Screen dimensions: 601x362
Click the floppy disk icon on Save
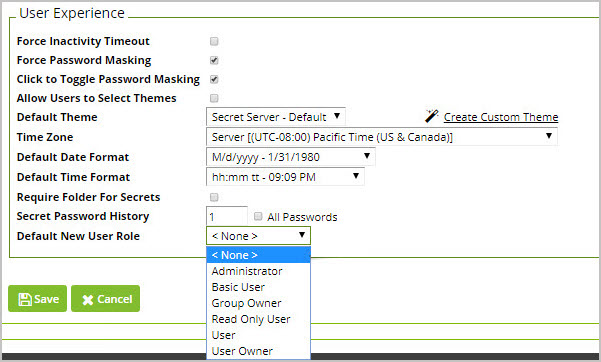point(25,299)
